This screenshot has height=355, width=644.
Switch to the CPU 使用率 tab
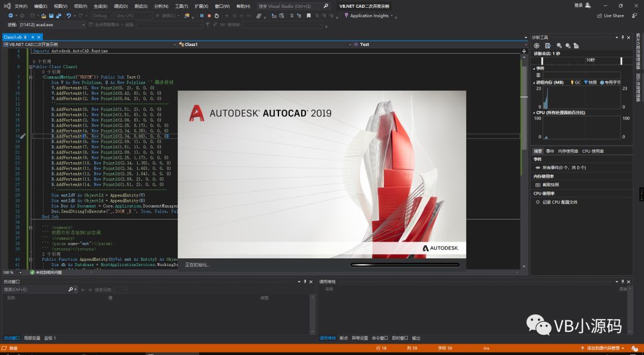(x=593, y=151)
